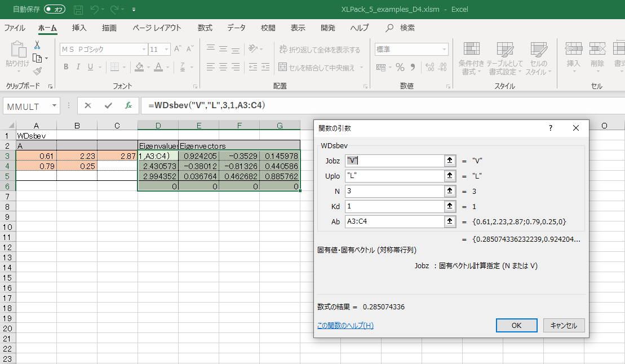Click the range selector icon beside Ab field
Viewport: 625px width, 364px height.
pyautogui.click(x=450, y=221)
